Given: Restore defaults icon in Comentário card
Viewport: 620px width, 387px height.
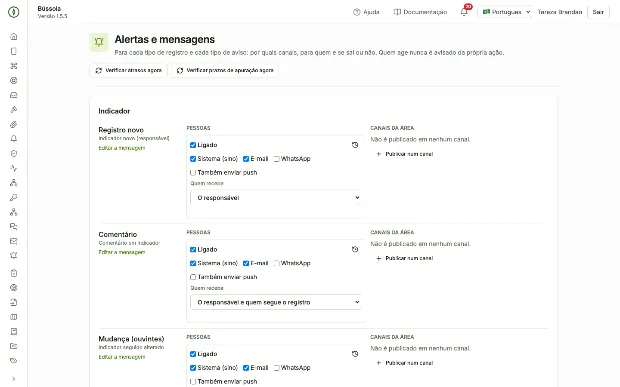Looking at the screenshot, I should [x=355, y=249].
